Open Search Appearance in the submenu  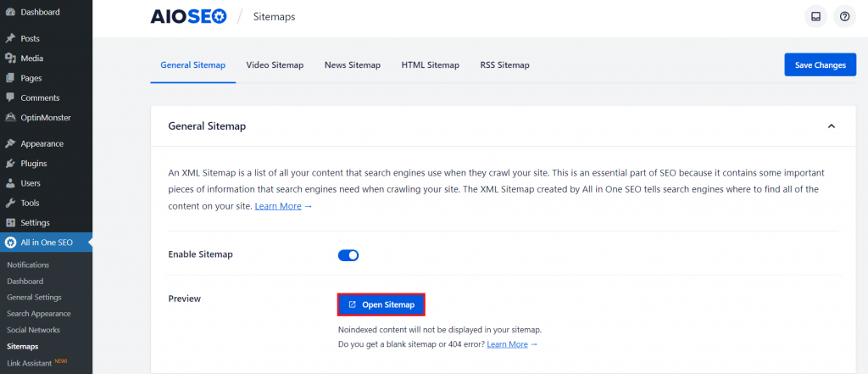(x=39, y=314)
